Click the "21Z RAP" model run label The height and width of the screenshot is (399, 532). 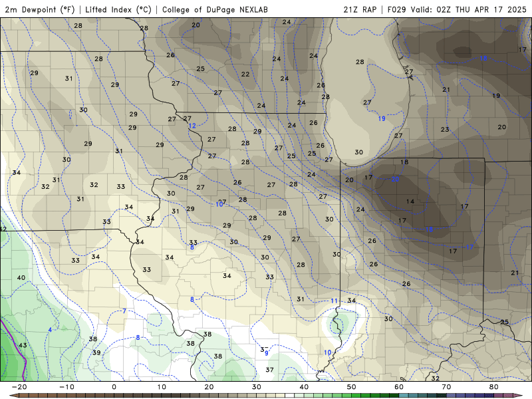tap(360, 9)
